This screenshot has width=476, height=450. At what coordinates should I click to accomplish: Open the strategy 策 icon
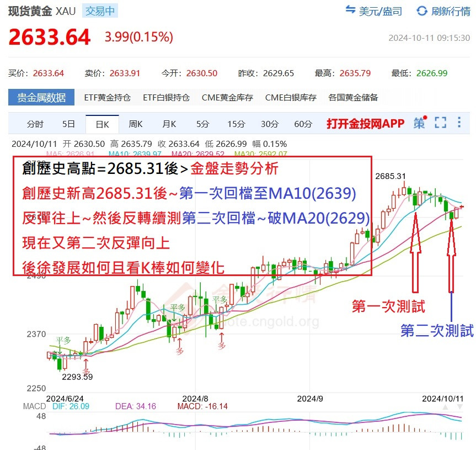[x=420, y=123]
